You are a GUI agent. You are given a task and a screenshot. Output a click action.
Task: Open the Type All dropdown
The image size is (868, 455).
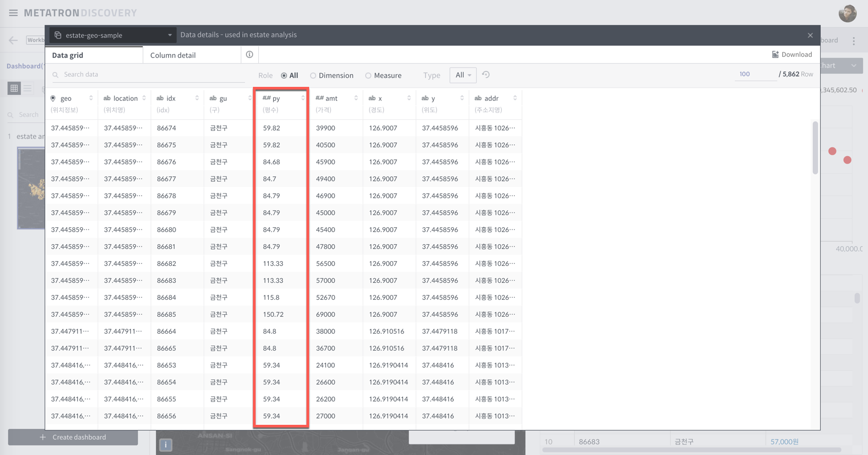(463, 75)
